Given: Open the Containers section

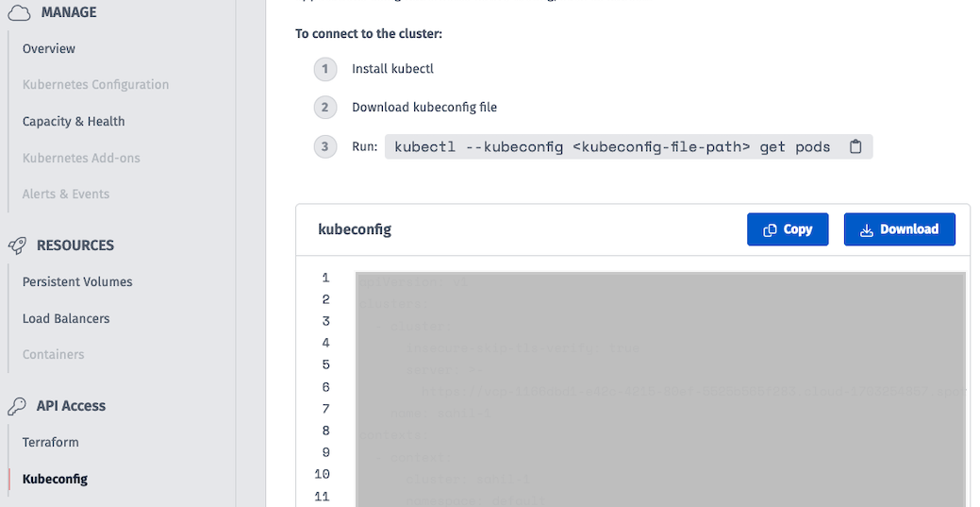Looking at the screenshot, I should 53,354.
